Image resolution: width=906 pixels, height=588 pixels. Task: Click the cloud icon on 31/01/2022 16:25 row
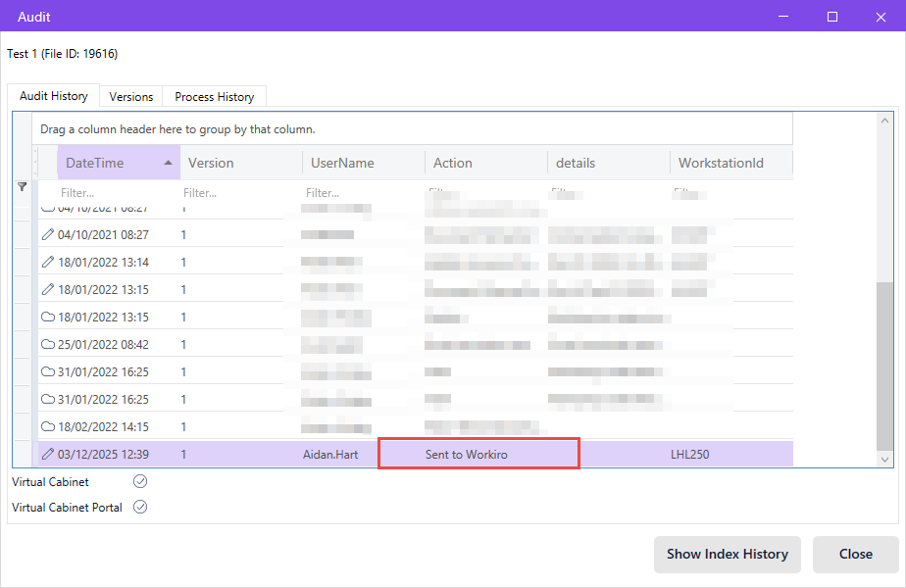pyautogui.click(x=48, y=372)
